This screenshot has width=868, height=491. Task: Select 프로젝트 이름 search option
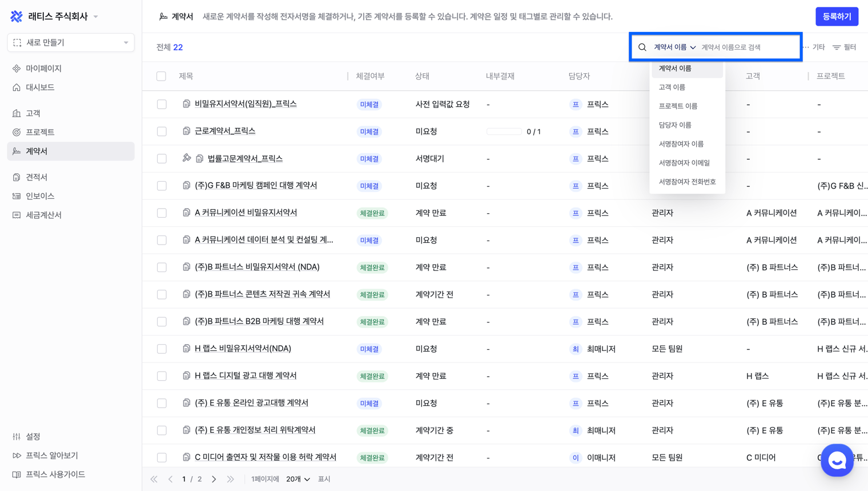point(687,106)
